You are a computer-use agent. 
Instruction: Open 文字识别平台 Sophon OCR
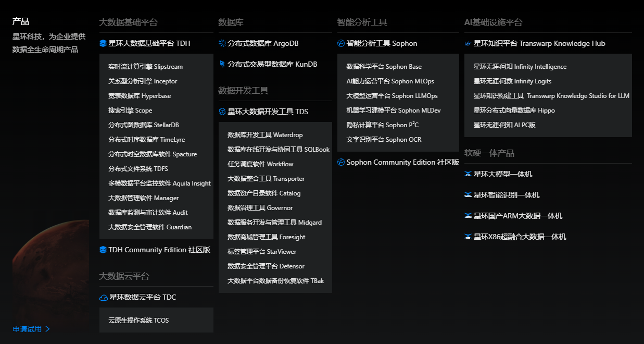coord(384,140)
